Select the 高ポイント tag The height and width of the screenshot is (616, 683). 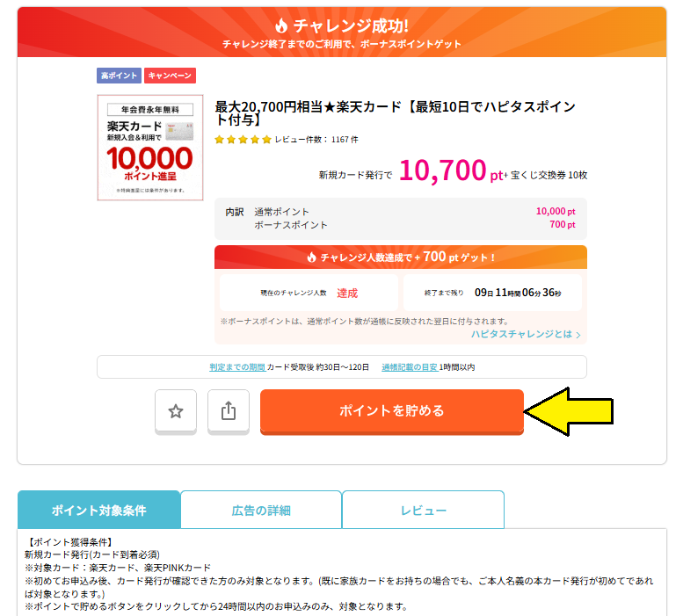click(x=119, y=76)
